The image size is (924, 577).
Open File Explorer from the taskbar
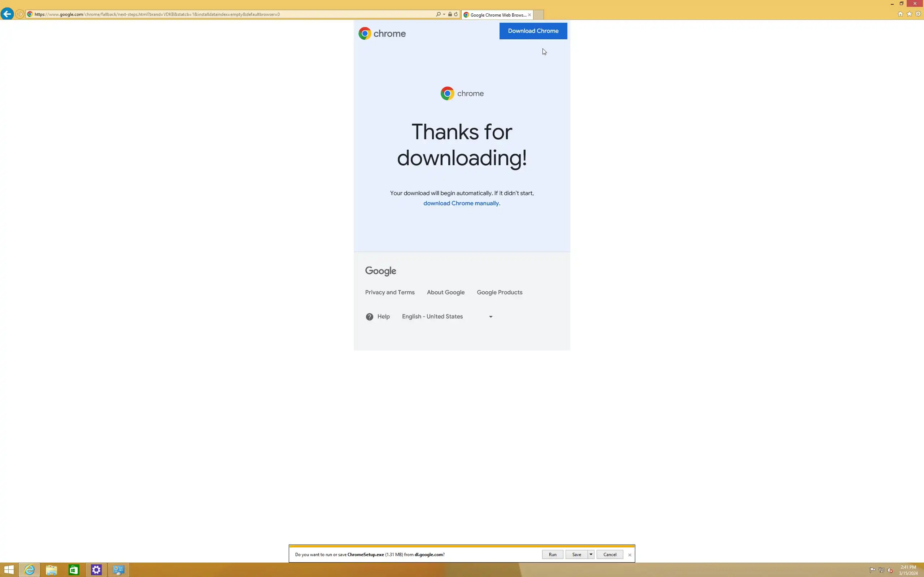(x=52, y=570)
